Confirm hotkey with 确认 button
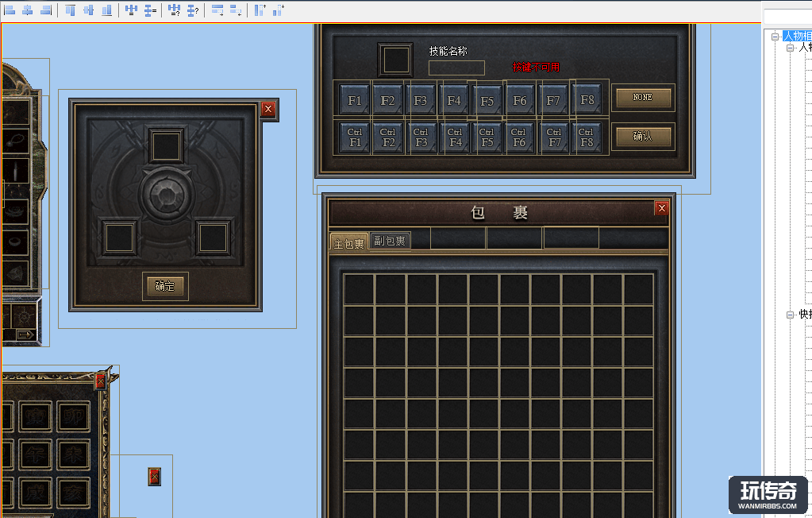This screenshot has height=518, width=812. [x=643, y=137]
